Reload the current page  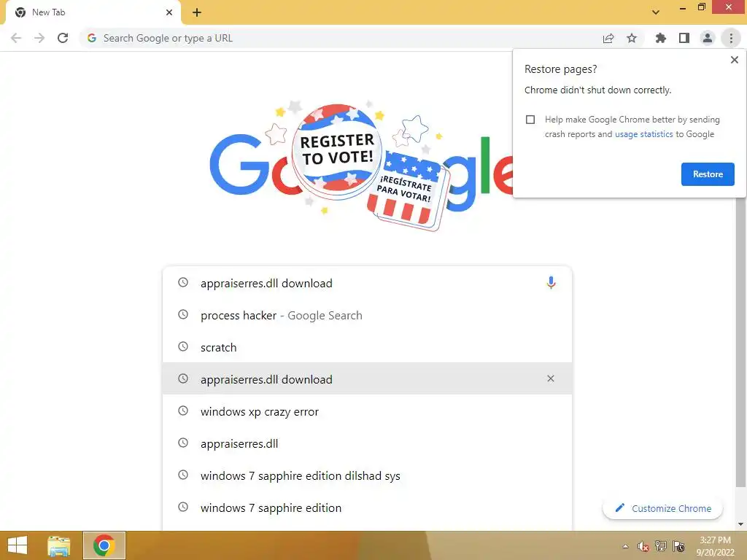point(63,38)
